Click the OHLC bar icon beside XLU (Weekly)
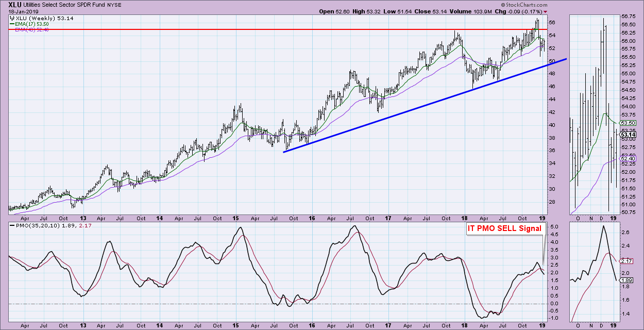Image resolution: width=644 pixels, height=330 pixels. click(12, 18)
